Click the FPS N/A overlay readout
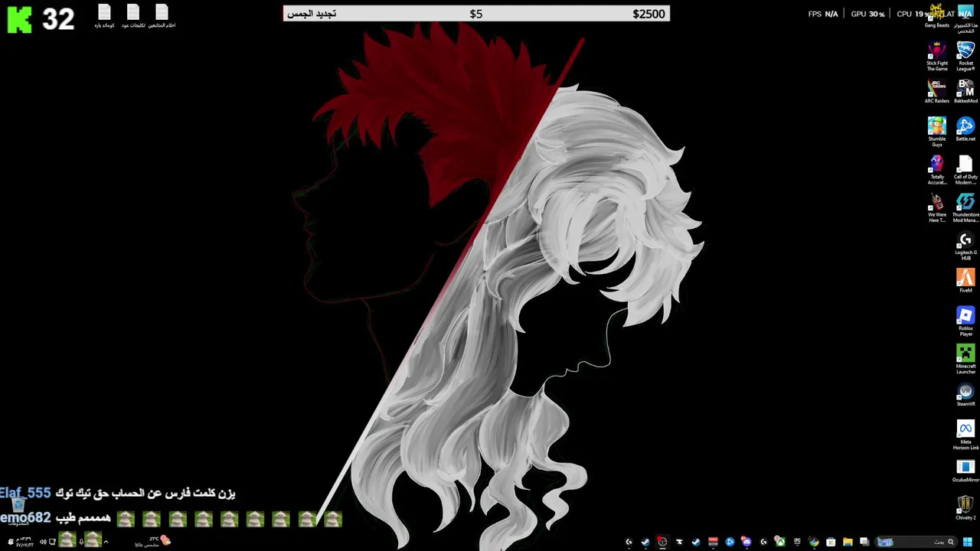 pyautogui.click(x=823, y=14)
